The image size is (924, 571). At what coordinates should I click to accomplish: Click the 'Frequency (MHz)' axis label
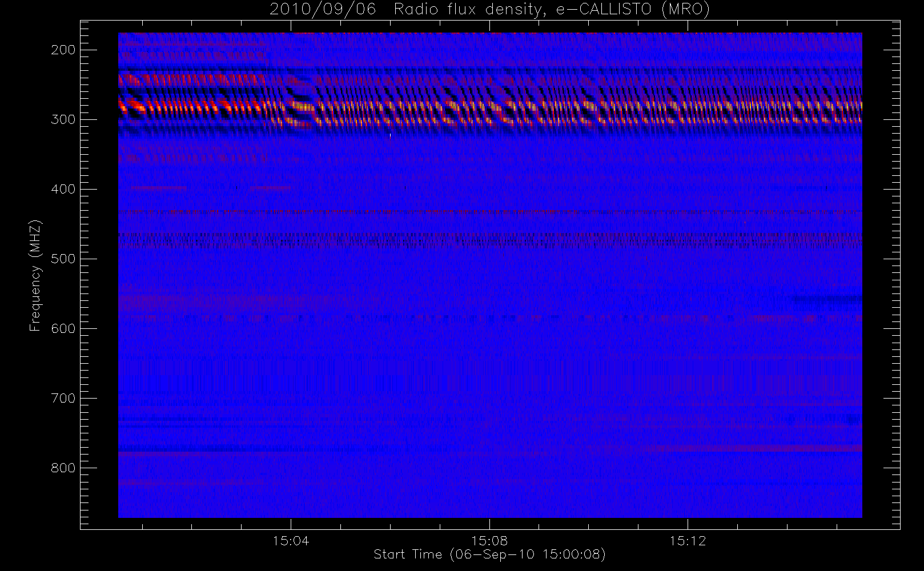35,275
